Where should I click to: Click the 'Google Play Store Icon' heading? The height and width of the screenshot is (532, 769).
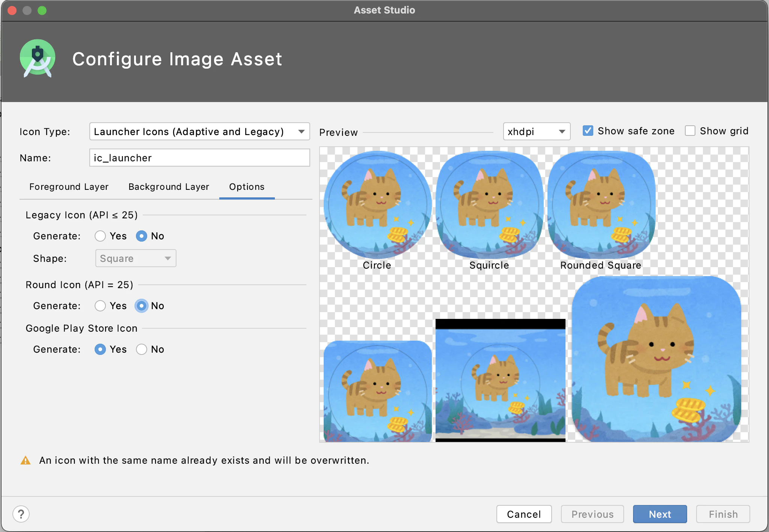(81, 328)
